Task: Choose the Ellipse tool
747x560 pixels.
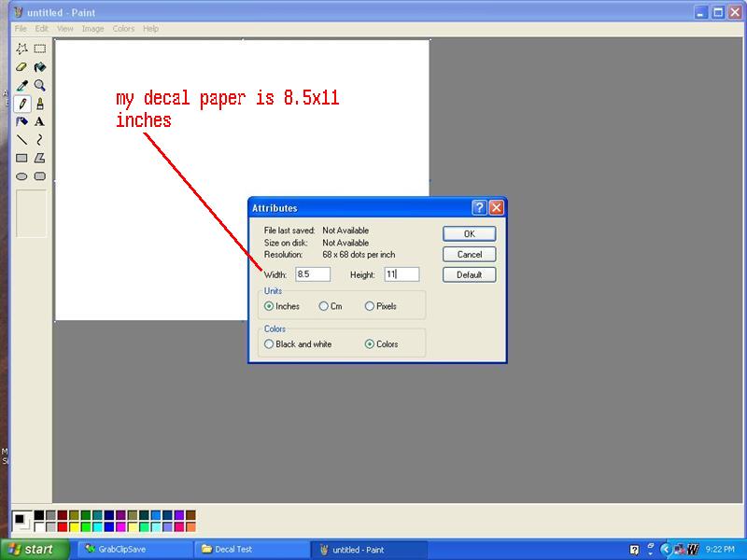Action: [21, 176]
